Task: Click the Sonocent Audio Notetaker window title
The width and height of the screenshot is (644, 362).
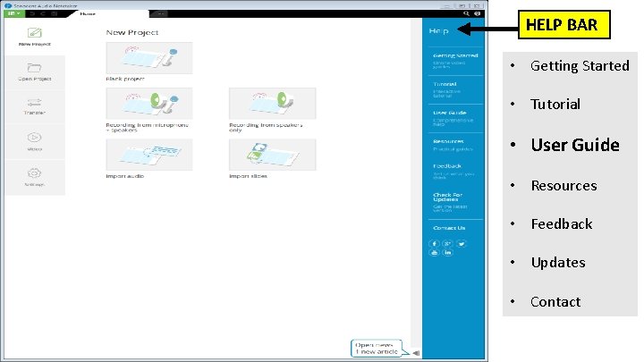Action: coord(46,6)
